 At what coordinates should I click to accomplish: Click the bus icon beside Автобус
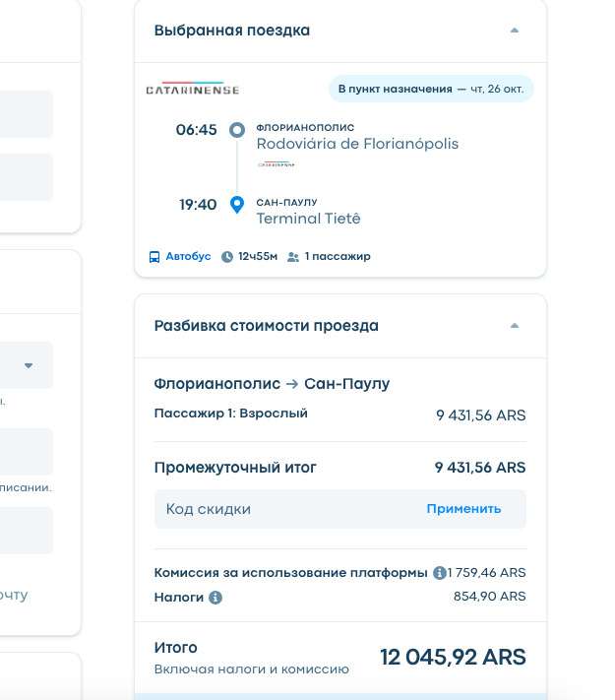coord(154,257)
